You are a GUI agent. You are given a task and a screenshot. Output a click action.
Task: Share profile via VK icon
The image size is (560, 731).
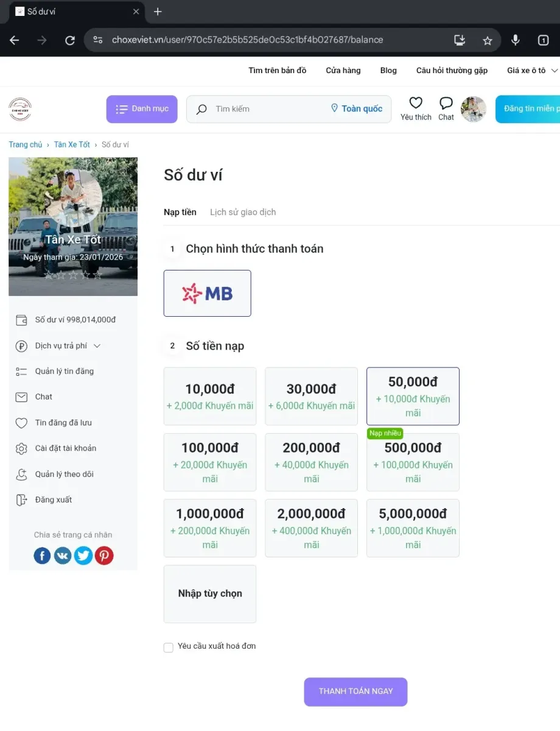(63, 556)
